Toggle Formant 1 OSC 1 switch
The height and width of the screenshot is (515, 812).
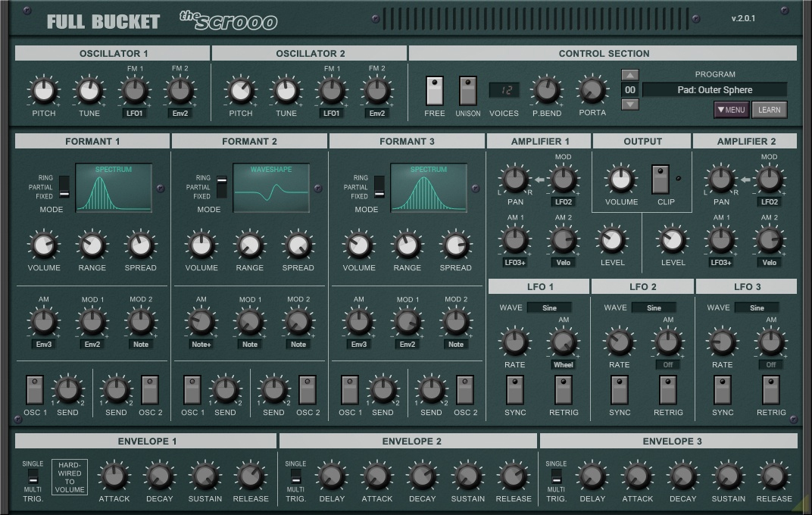point(35,390)
